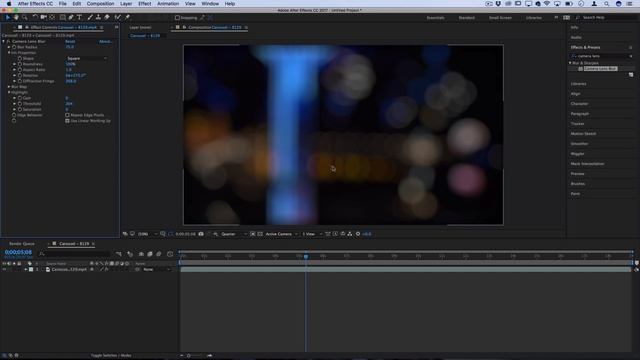Collapse the Highlights group
Screen dimensions: 640x360
pos(9,92)
